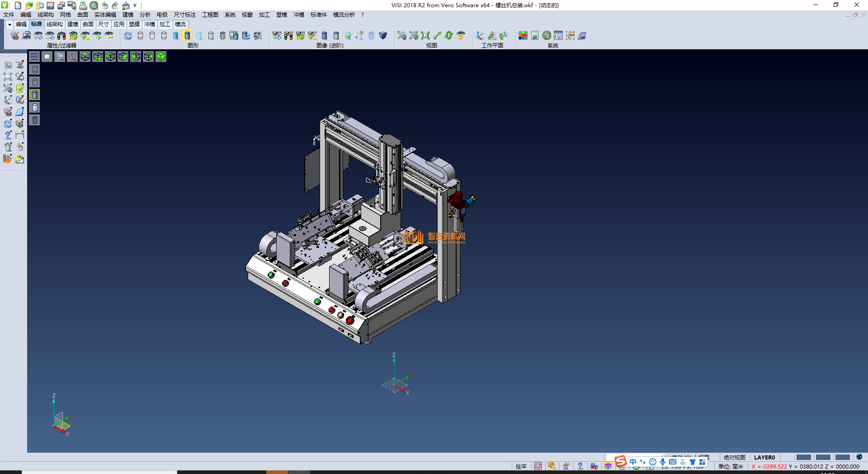Switch to the 线架构 ribbon tab

click(x=55, y=24)
